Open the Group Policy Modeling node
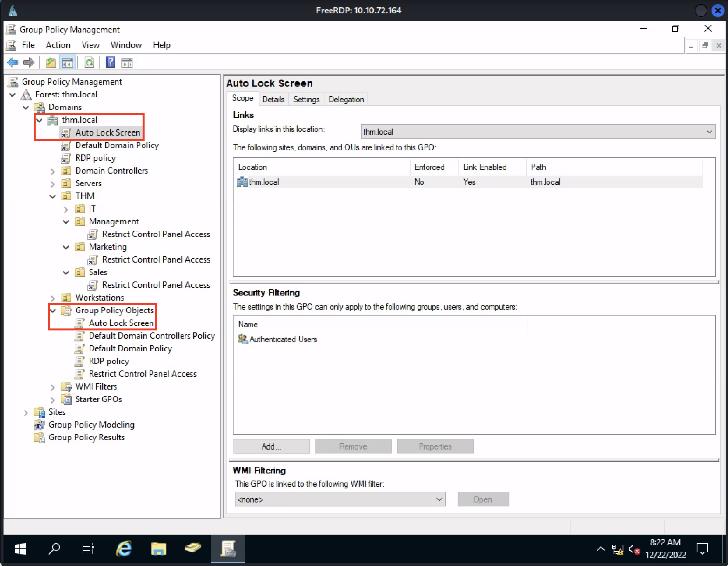 (91, 424)
